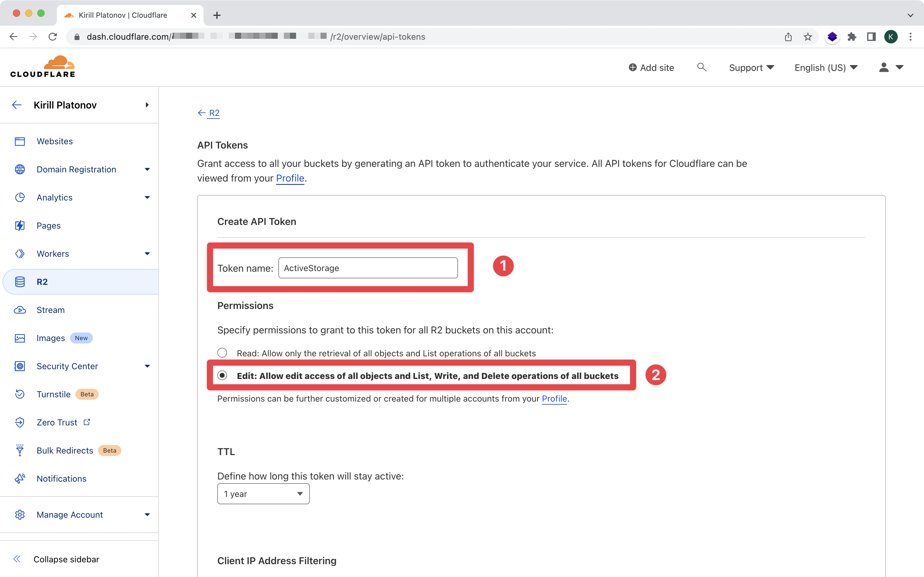Screen dimensions: 924x577
Task: Open the Cloudflare search magnifier
Action: click(702, 67)
